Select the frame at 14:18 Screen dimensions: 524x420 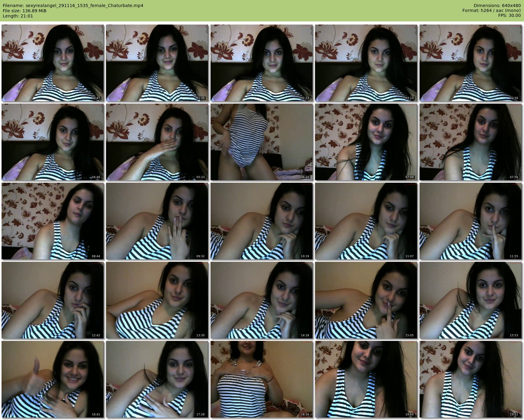[261, 300]
